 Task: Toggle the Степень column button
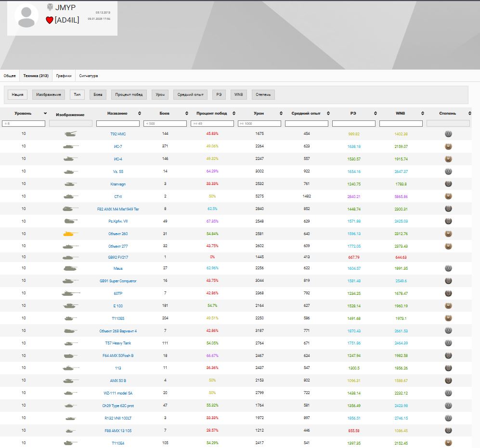click(263, 94)
